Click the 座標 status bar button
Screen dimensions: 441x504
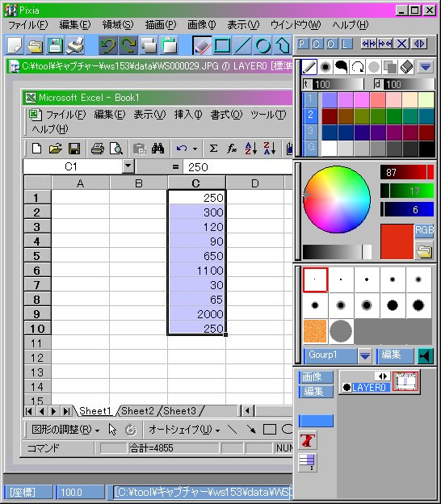28,492
